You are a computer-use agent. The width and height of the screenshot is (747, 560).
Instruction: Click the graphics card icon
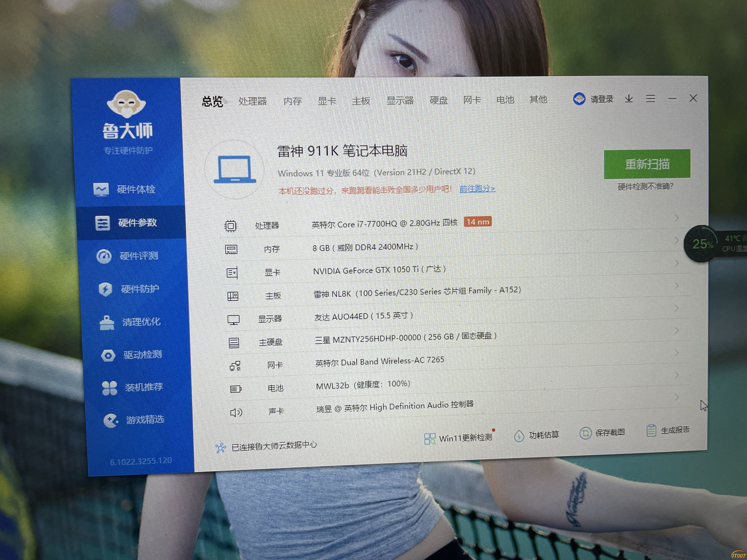click(x=232, y=273)
